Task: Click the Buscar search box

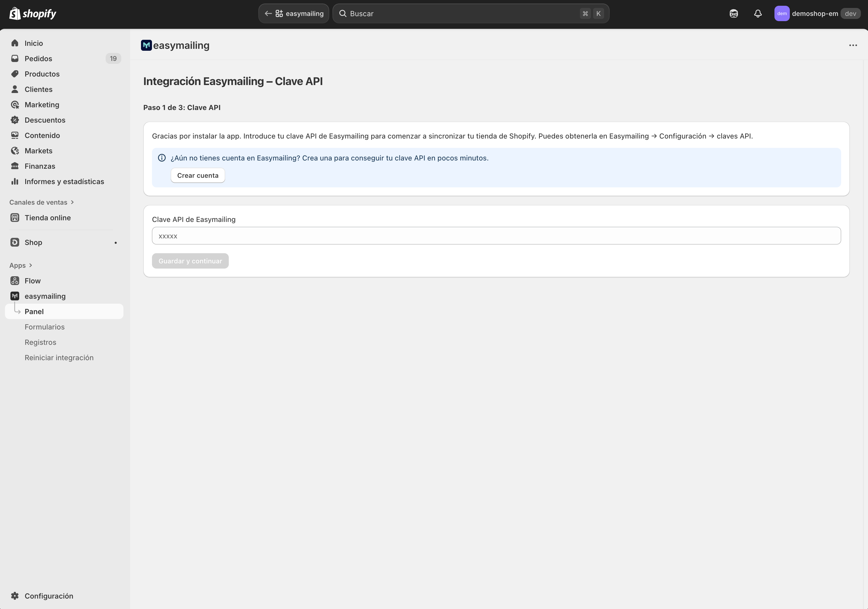Action: (471, 14)
